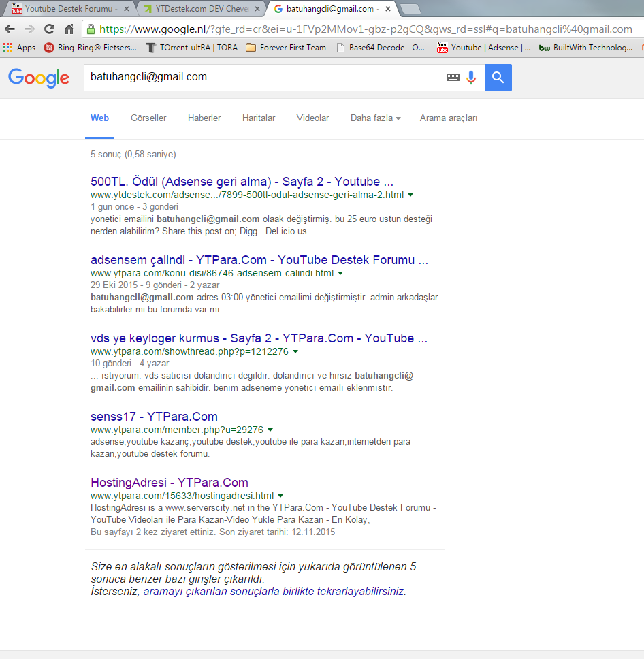This screenshot has width=644, height=659.
Task: Click '1 gün önce - 3 gönderi' text
Action: (135, 207)
